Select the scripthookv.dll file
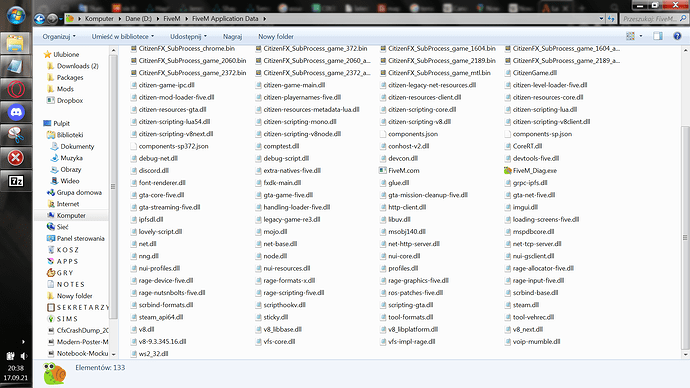Viewport: 690px width, 388px height. (x=284, y=305)
